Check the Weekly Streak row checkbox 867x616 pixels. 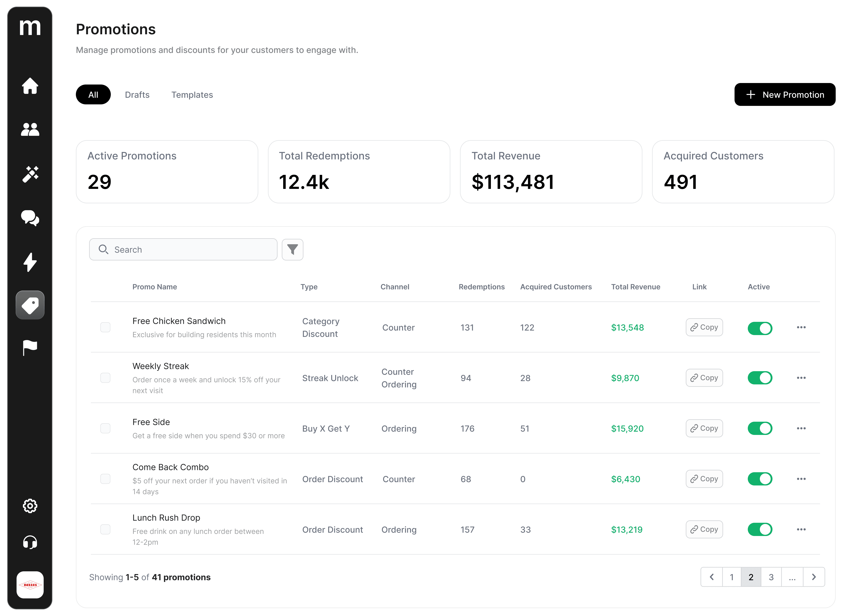point(105,378)
